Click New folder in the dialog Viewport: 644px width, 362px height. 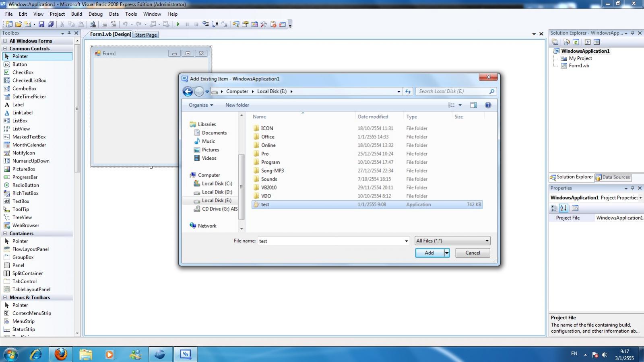pyautogui.click(x=237, y=105)
